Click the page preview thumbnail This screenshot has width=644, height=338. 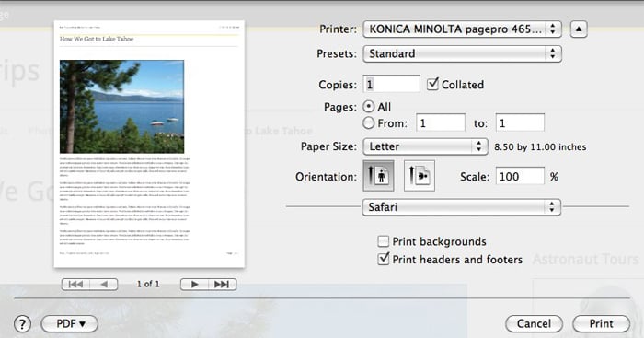pos(149,144)
